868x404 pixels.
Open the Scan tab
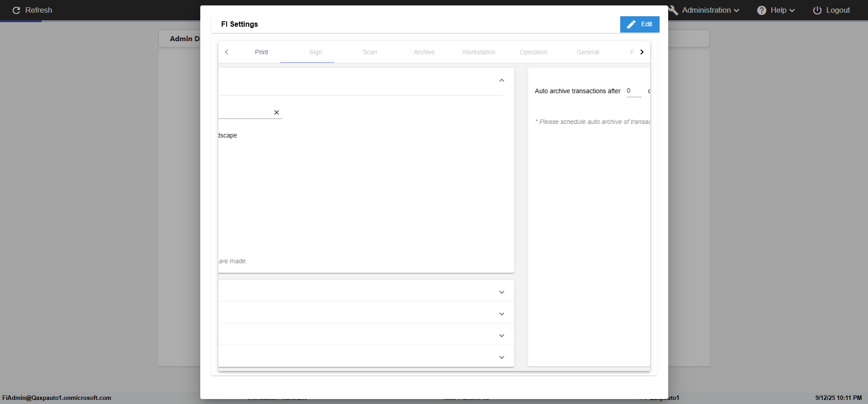click(370, 52)
